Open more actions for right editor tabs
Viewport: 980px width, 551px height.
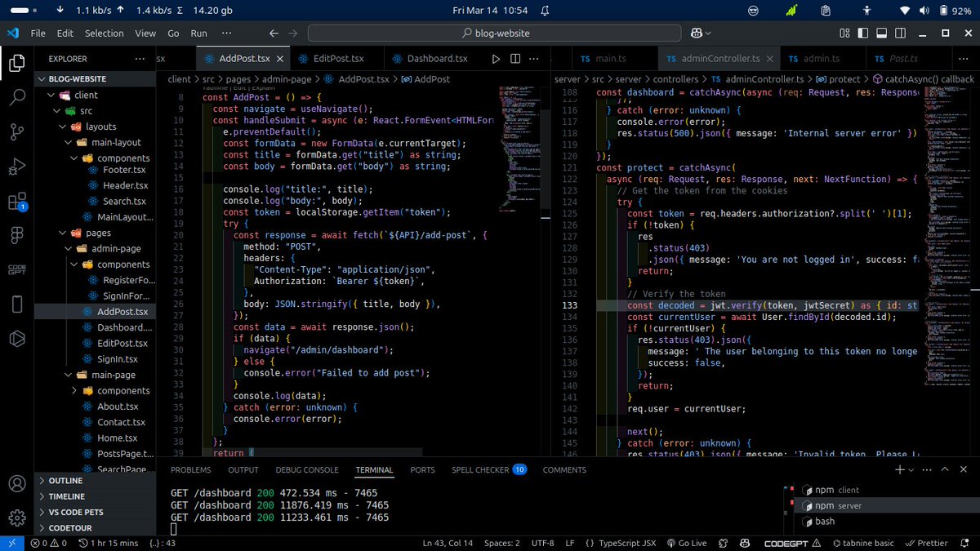click(x=965, y=59)
